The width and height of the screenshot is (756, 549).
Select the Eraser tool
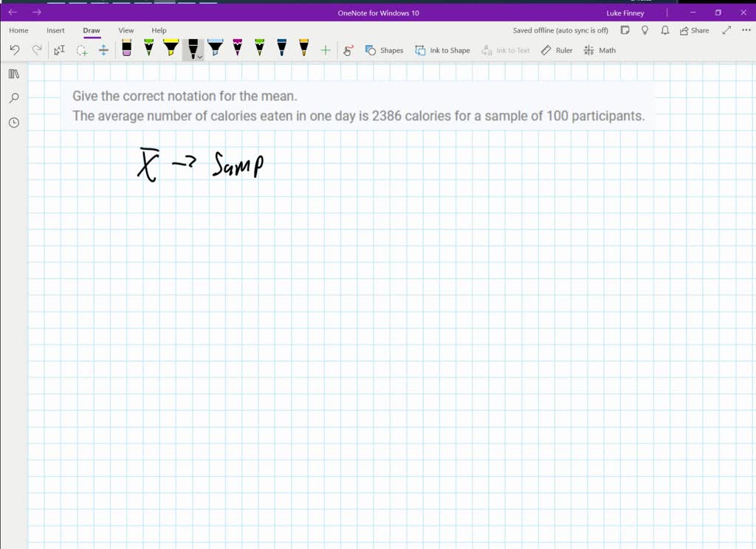pos(126,49)
